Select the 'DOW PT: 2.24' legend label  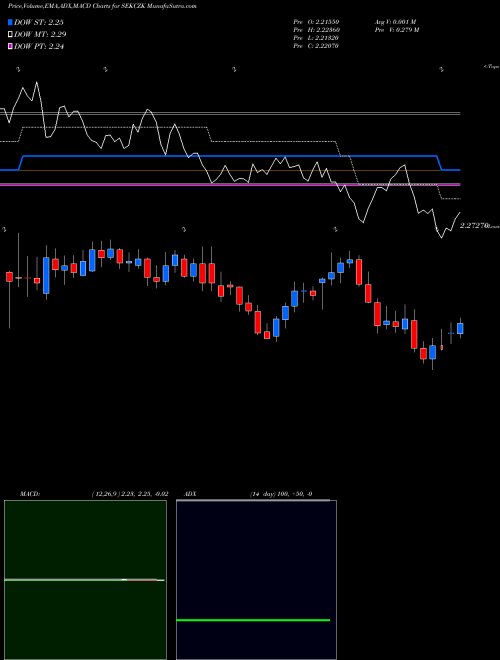39,47
